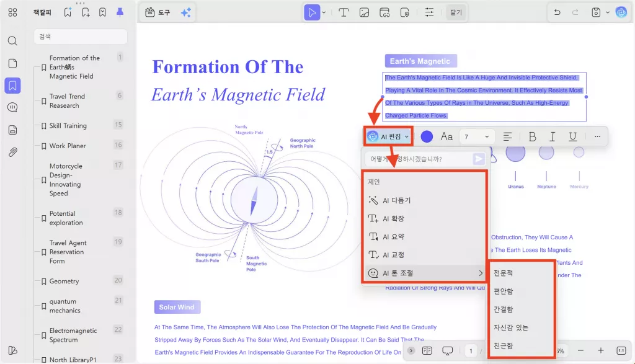Viewport: 635px width, 364px height.
Task: Click the 검색 search input field
Action: point(80,37)
